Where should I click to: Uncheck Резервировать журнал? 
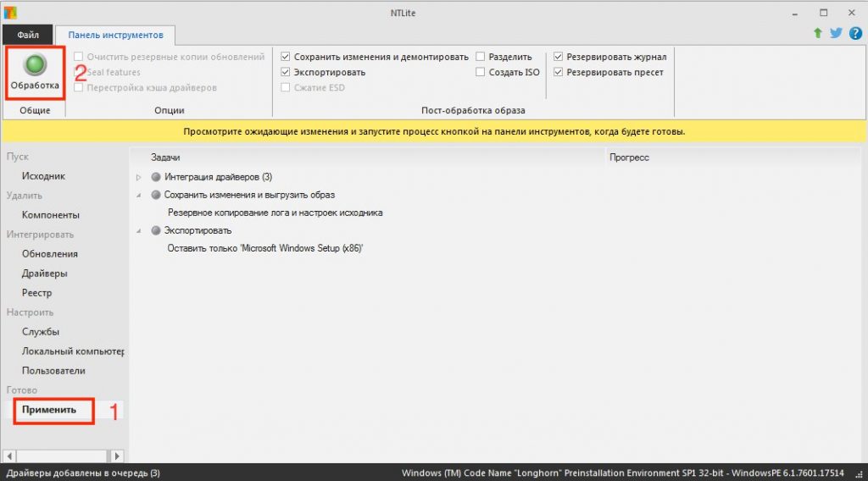pos(558,57)
